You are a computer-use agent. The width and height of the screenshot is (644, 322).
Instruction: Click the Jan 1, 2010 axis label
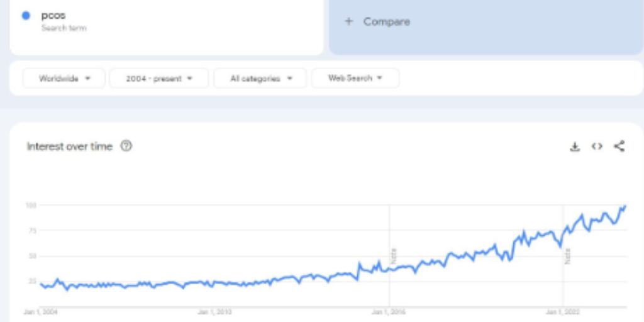tap(215, 311)
